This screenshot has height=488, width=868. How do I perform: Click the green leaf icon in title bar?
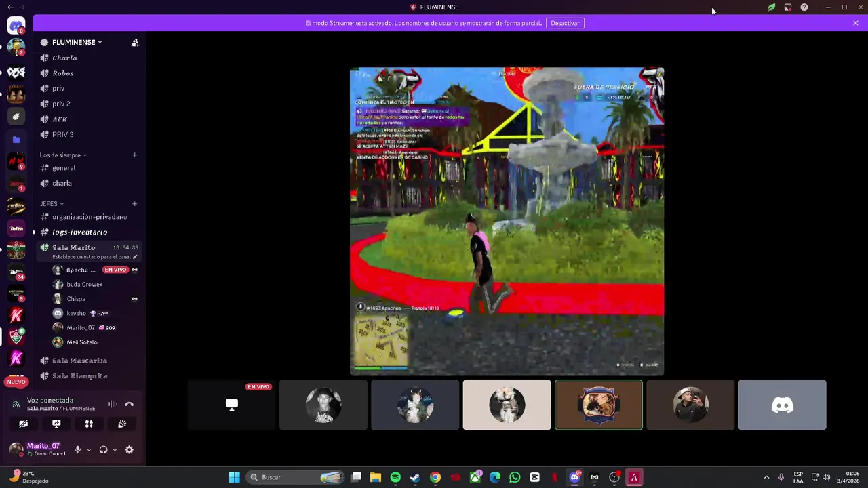tap(771, 7)
